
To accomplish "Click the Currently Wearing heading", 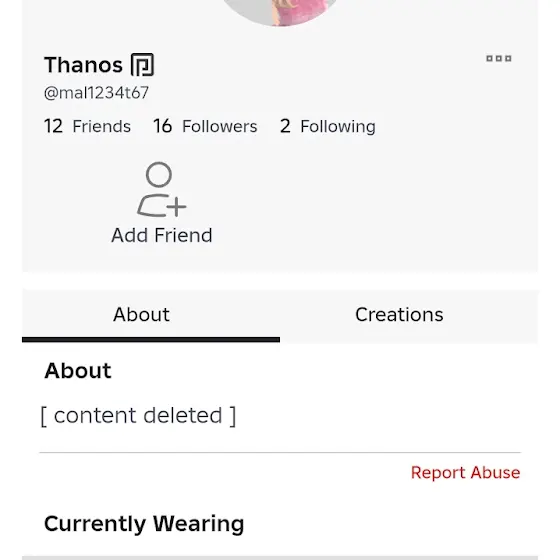I will [x=144, y=524].
